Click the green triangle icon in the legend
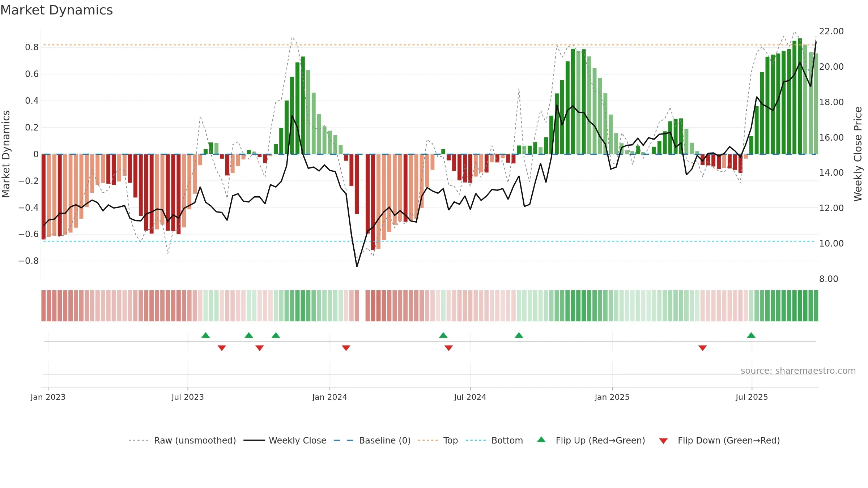The image size is (868, 488). click(541, 440)
